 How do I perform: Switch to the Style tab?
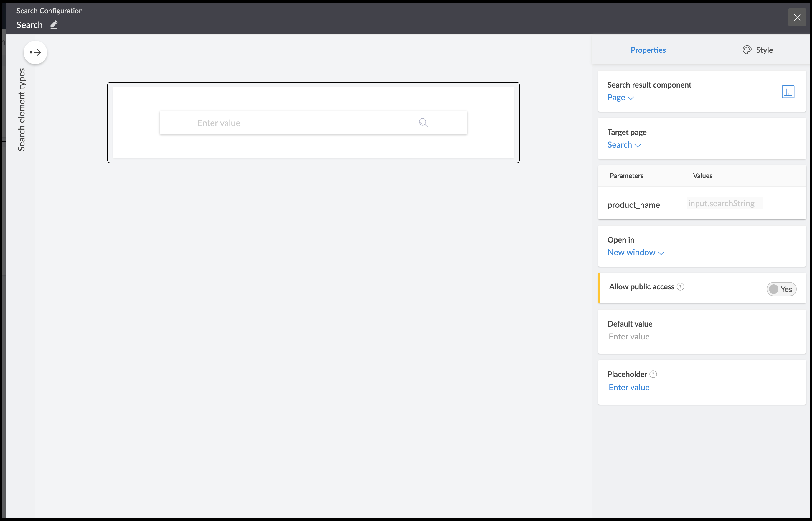(x=764, y=50)
